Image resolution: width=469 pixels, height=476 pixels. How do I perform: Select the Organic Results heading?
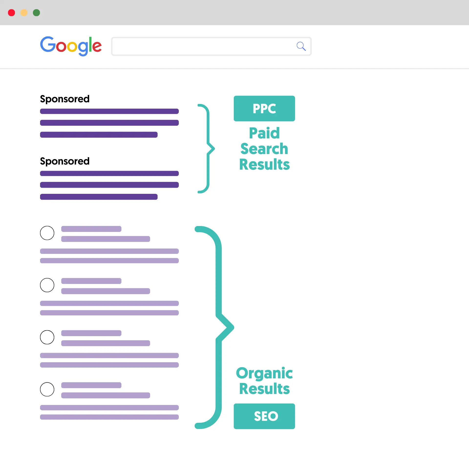pyautogui.click(x=264, y=381)
